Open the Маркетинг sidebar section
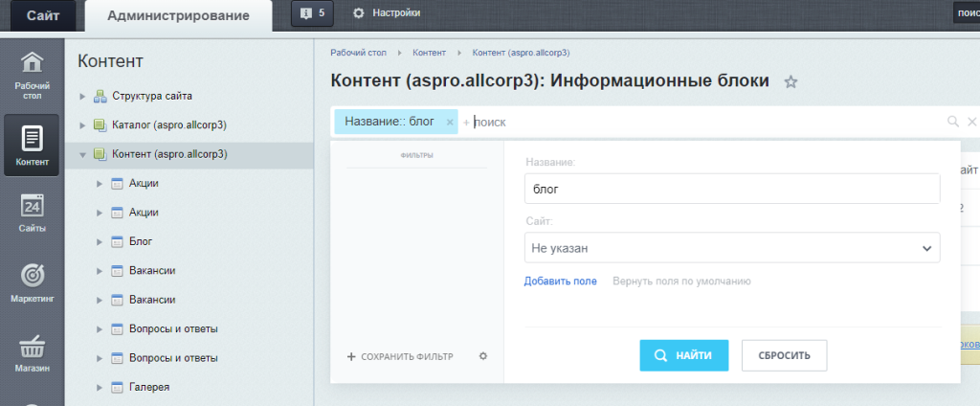 pyautogui.click(x=32, y=283)
